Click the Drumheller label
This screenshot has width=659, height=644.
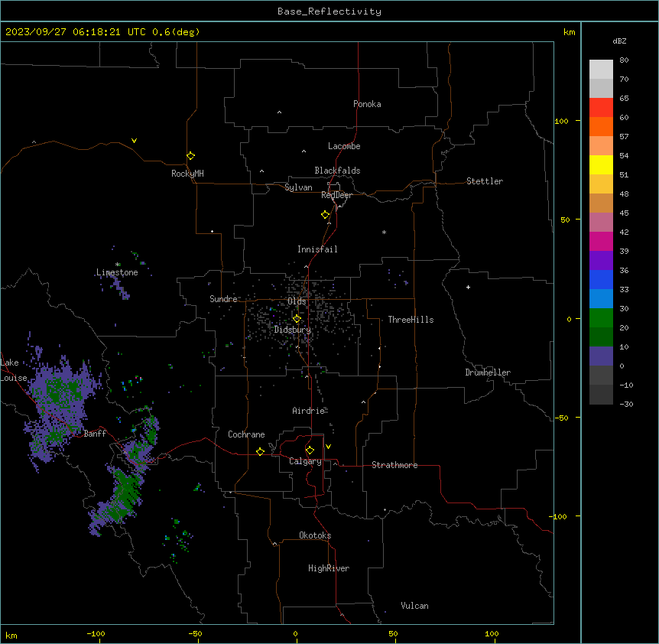point(488,372)
